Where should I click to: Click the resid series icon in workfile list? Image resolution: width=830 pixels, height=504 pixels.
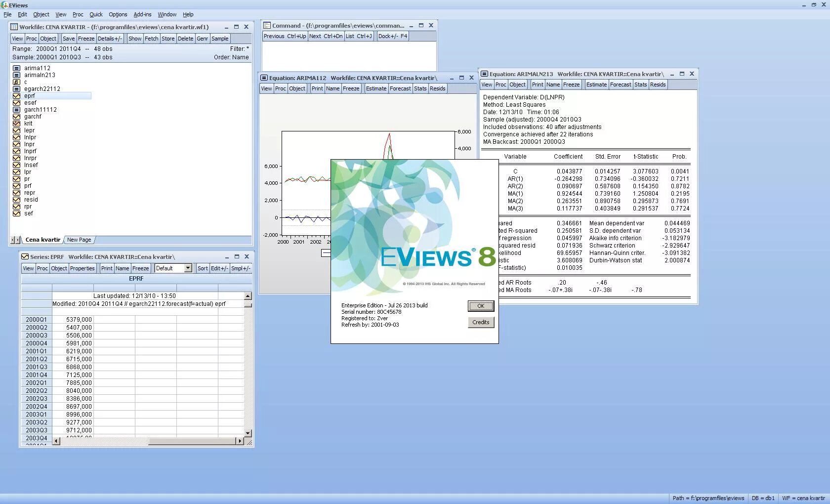pos(16,199)
